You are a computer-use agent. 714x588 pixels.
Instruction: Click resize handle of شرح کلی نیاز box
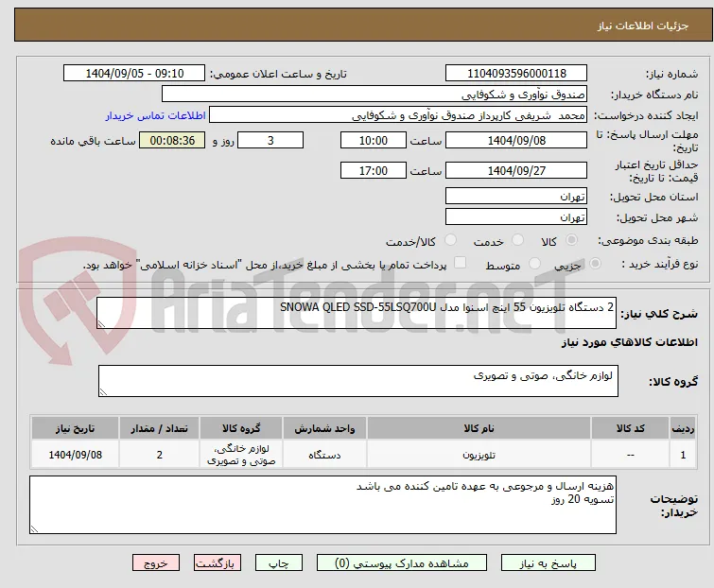(x=101, y=324)
